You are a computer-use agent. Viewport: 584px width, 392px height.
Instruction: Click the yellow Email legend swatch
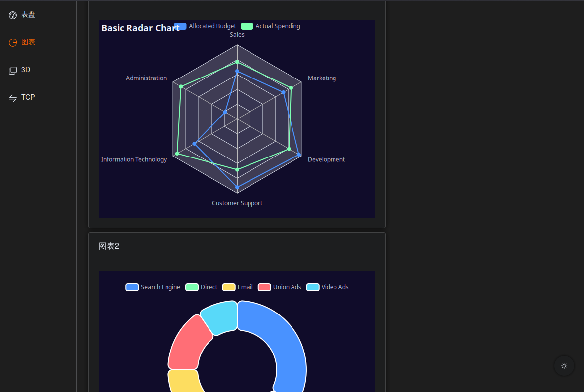click(229, 287)
